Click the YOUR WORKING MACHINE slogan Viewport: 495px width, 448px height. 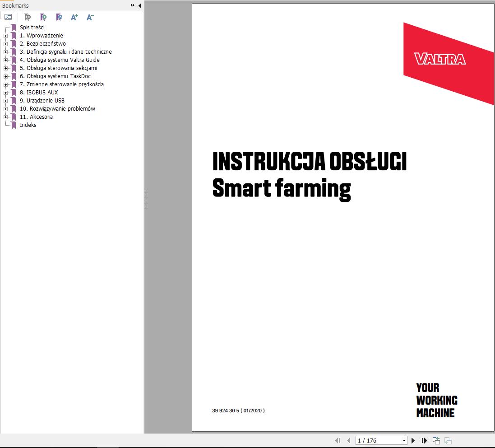(437, 400)
